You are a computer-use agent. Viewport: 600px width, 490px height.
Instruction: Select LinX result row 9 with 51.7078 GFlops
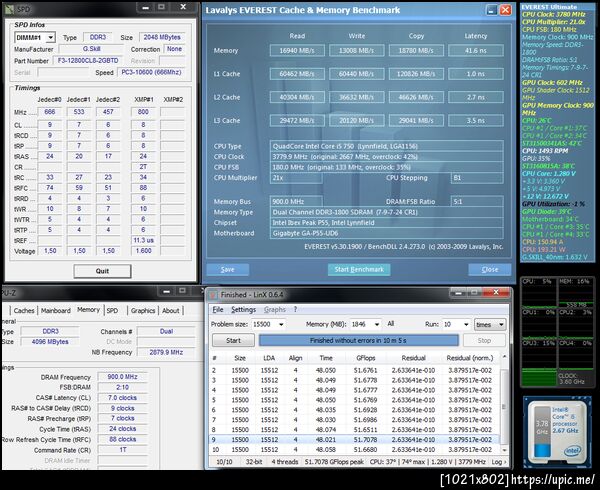355,440
